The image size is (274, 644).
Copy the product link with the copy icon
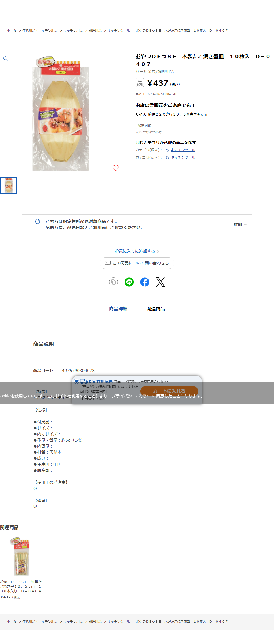[x=113, y=282]
